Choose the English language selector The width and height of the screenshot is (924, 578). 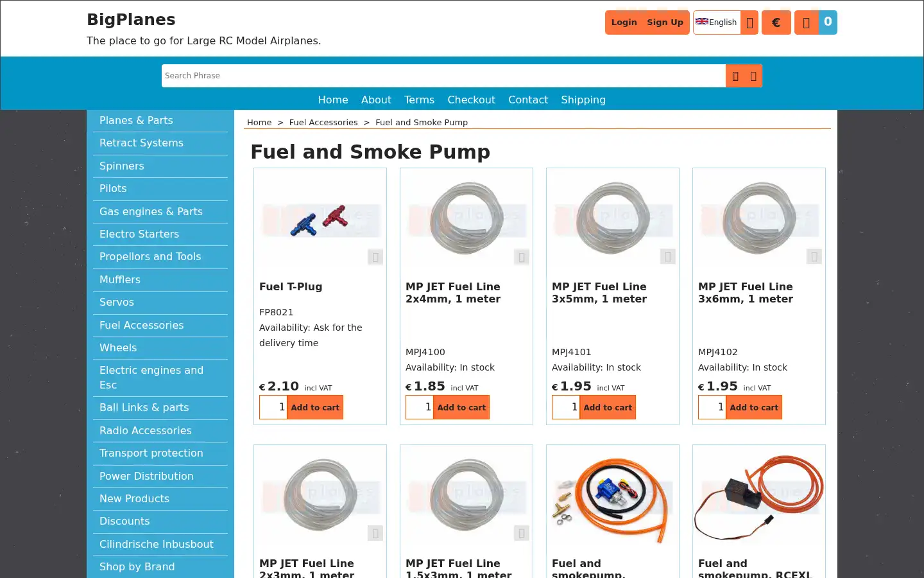[x=717, y=22]
